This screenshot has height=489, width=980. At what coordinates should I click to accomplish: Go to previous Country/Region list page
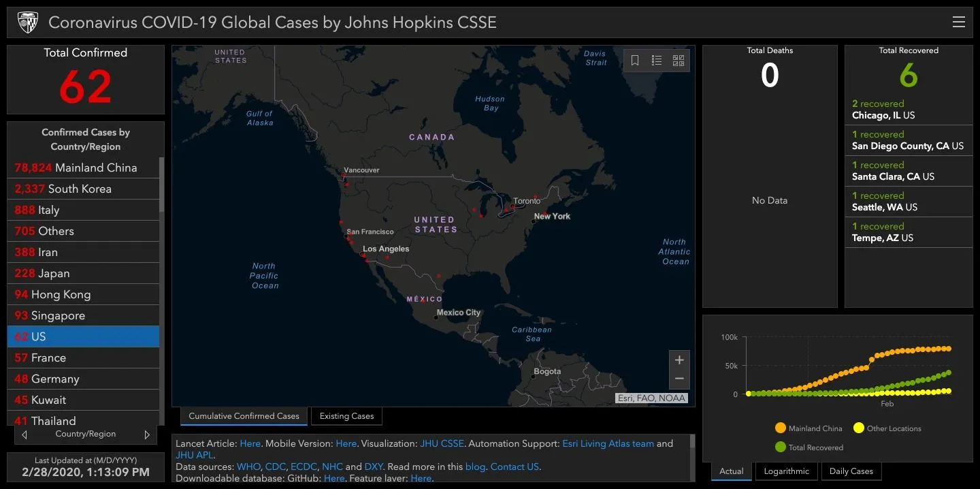click(25, 435)
